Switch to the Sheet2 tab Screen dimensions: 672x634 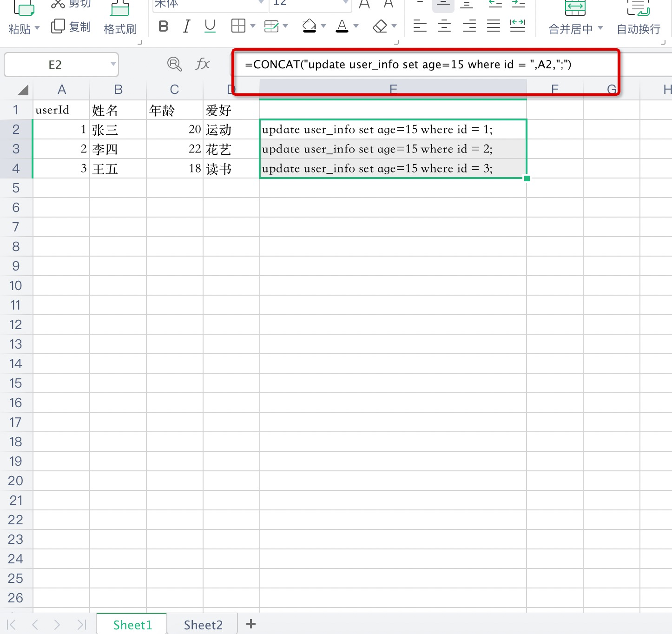click(203, 624)
